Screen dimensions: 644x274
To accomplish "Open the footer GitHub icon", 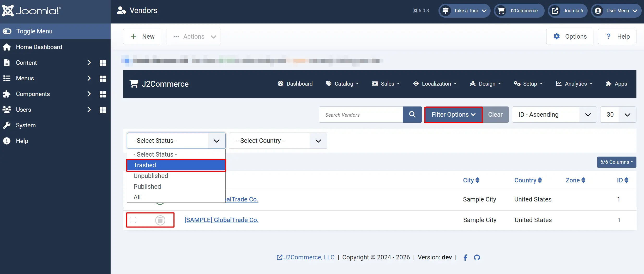I will (477, 258).
